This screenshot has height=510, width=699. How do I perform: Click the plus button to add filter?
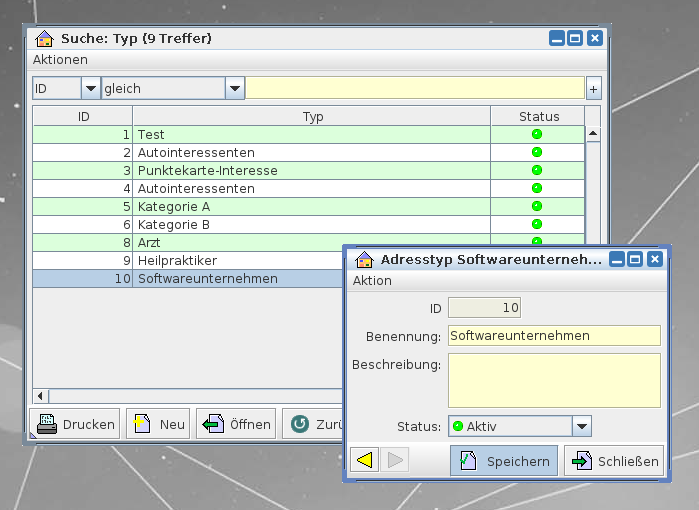(x=593, y=89)
